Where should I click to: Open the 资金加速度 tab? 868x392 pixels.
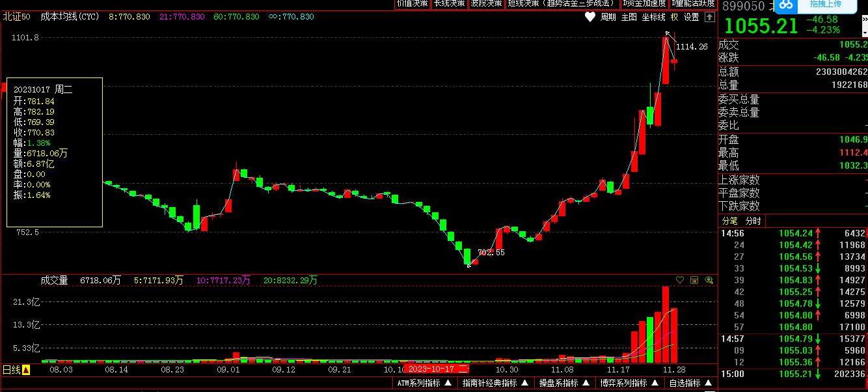click(x=644, y=3)
